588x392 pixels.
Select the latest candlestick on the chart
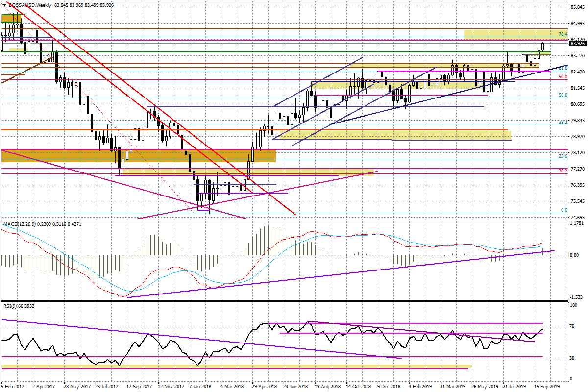point(543,47)
